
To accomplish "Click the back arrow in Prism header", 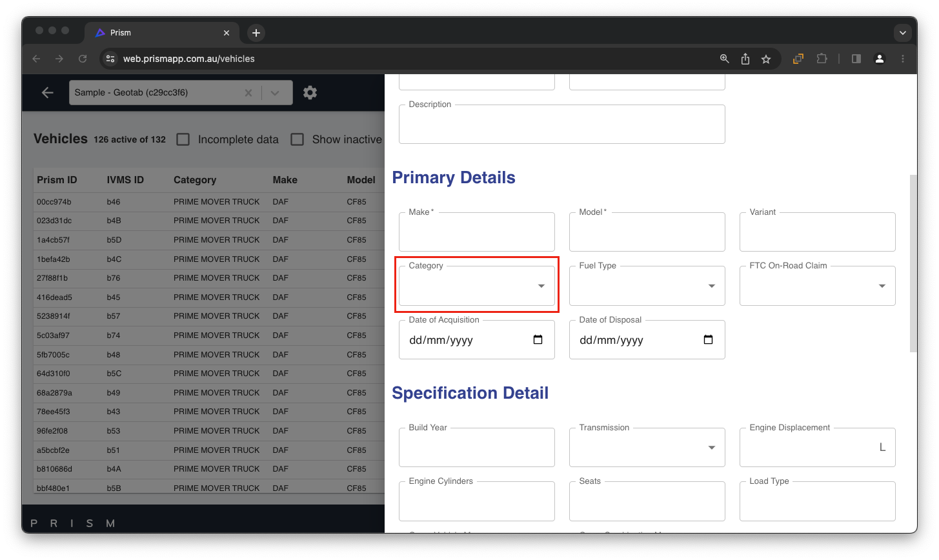I will tap(47, 93).
